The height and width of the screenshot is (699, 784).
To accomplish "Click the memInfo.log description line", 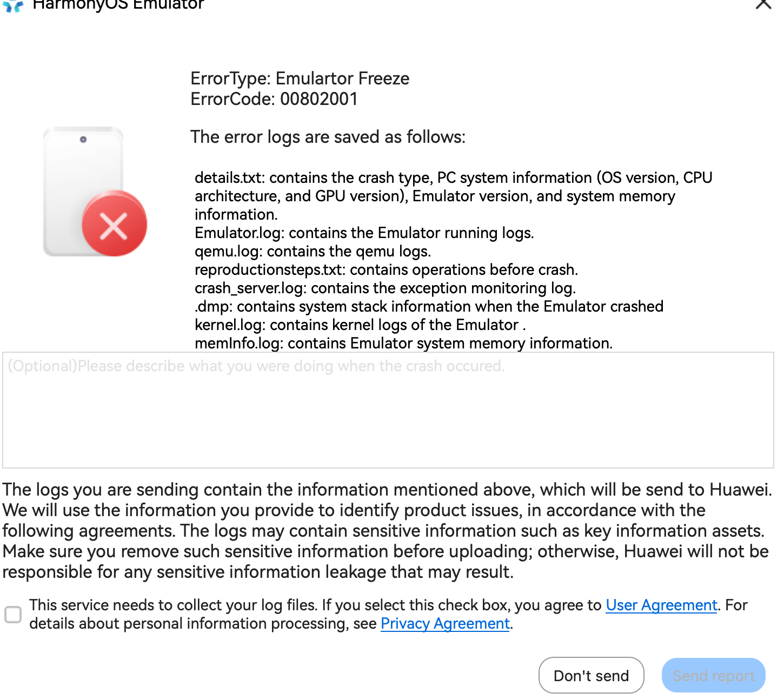I will tap(403, 343).
